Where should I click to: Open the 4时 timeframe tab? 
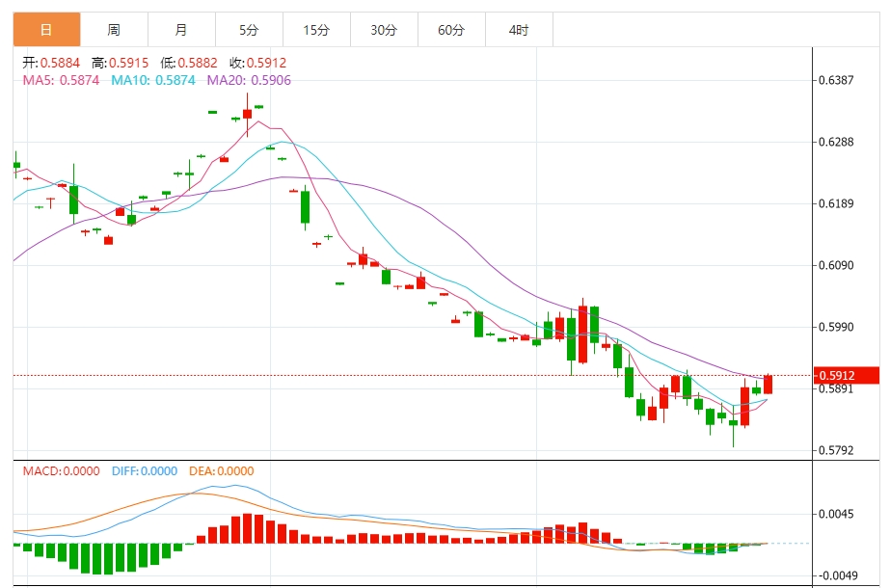coord(520,30)
